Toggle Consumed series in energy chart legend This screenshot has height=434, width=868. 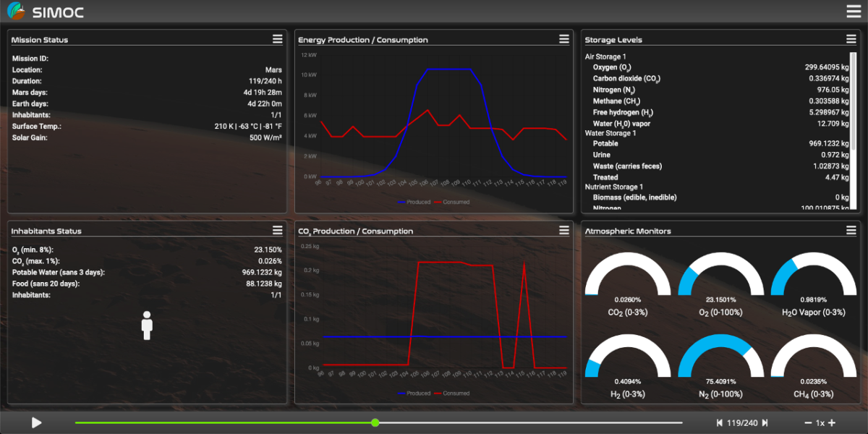tap(451, 203)
